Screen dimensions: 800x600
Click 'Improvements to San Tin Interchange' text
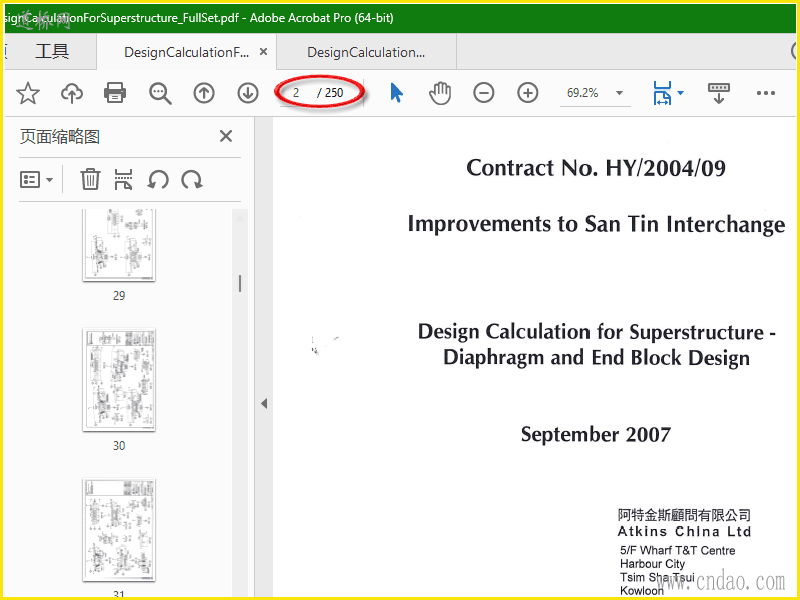click(596, 224)
